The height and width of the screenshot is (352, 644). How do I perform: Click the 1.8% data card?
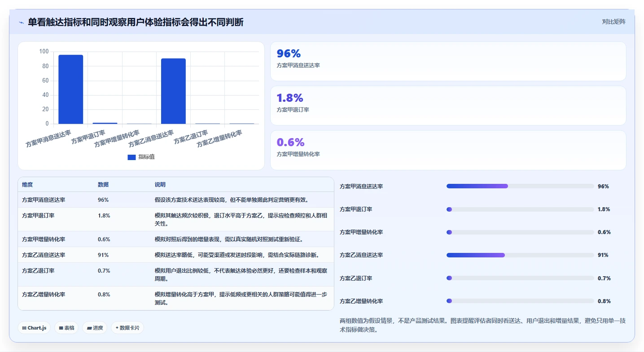(x=448, y=105)
